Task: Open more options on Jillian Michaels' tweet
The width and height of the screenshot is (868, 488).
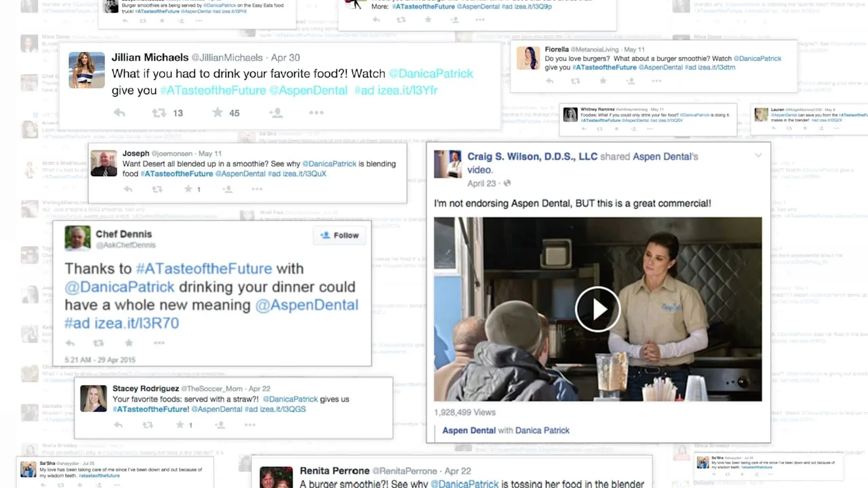Action: click(x=316, y=113)
